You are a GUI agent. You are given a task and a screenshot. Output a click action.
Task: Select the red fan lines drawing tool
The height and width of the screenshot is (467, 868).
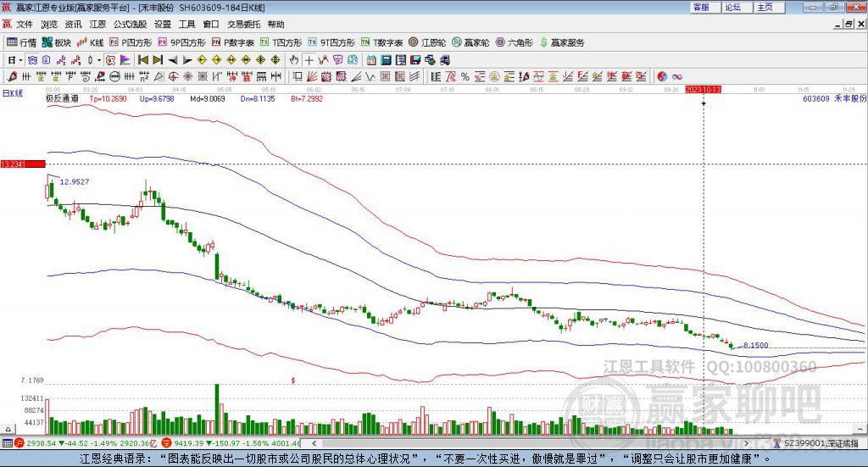coord(312,77)
